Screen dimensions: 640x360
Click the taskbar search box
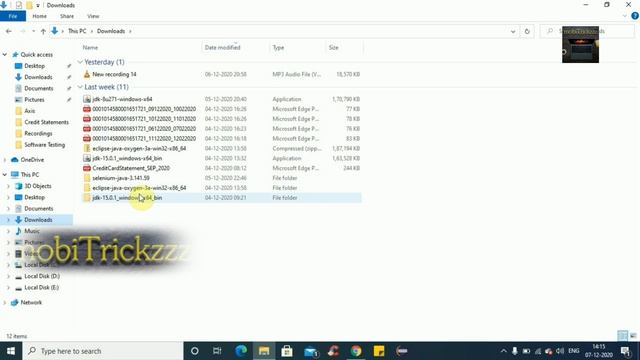click(x=103, y=351)
